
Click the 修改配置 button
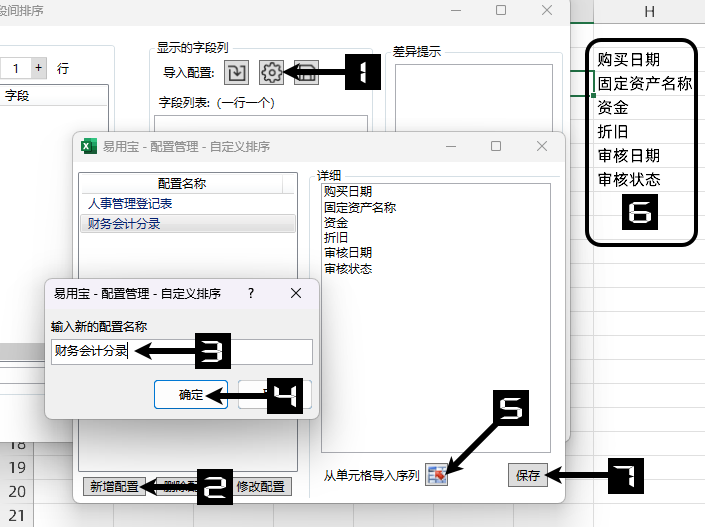pos(261,487)
